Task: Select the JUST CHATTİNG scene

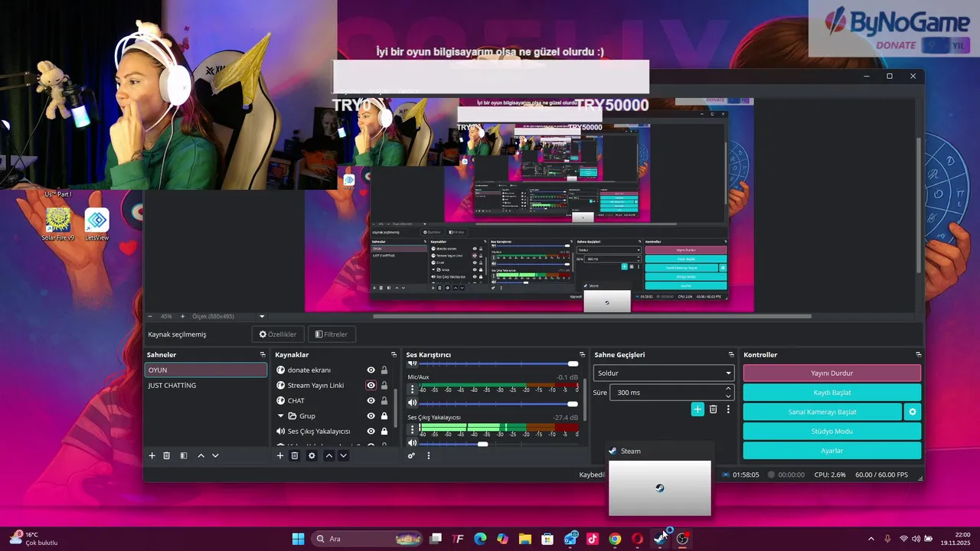Action: tap(206, 386)
